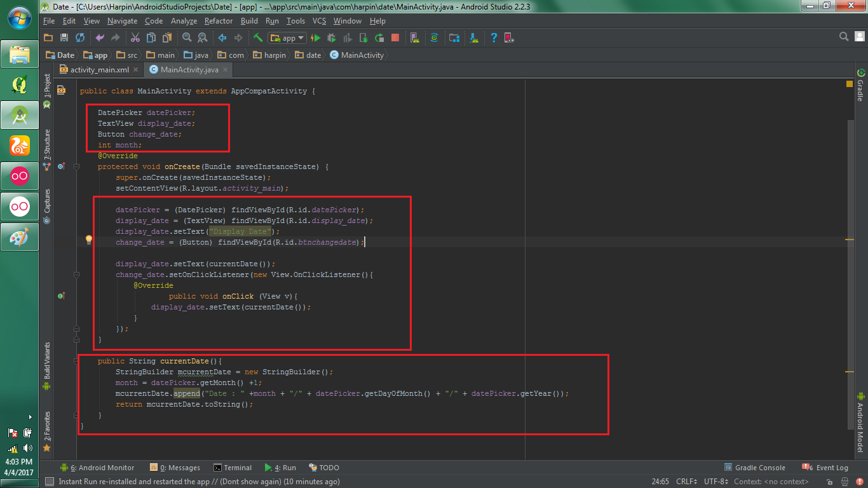Select the MainActivity.java tab
The height and width of the screenshot is (488, 868).
[x=189, y=70]
